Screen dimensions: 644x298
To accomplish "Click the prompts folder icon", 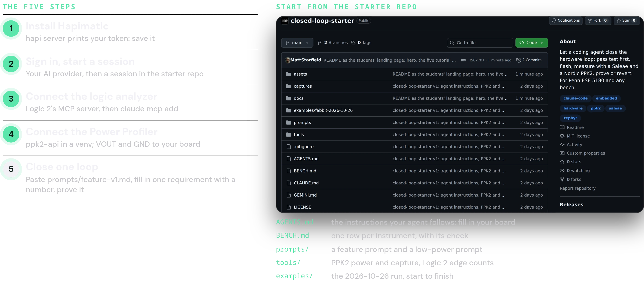I will 288,123.
